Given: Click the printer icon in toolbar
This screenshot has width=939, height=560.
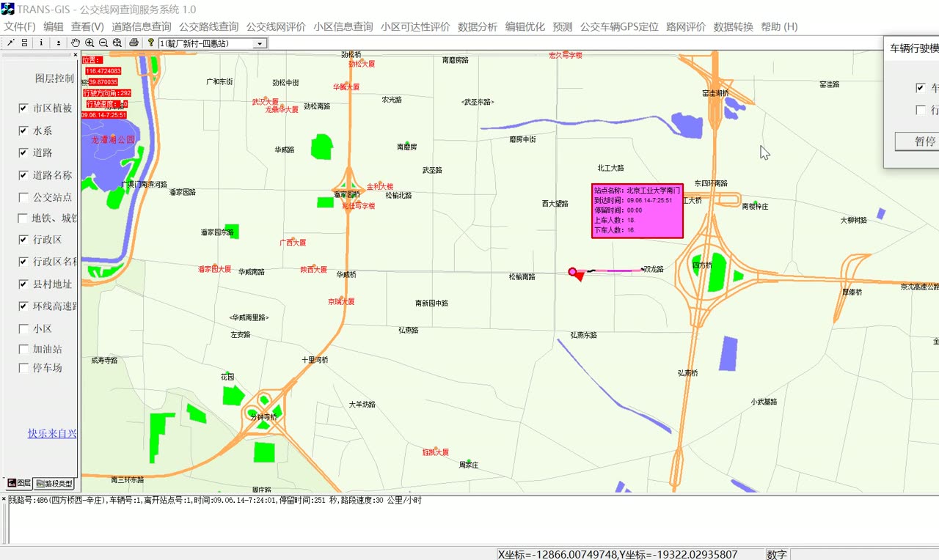Looking at the screenshot, I should point(134,43).
